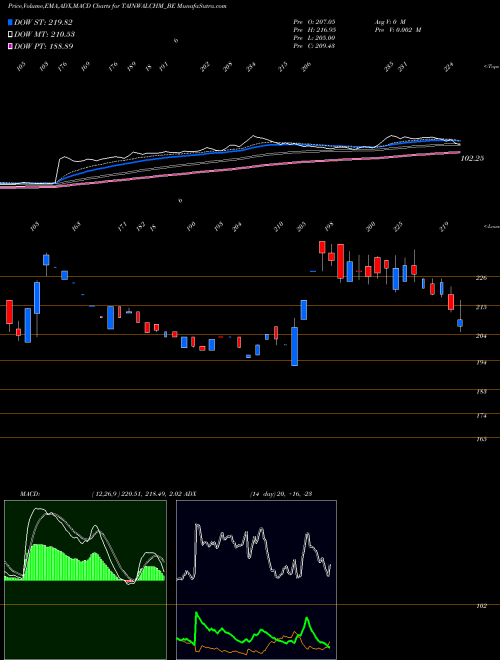
Task: Click the 'MACD:' panel heading
Action: [x=30, y=493]
